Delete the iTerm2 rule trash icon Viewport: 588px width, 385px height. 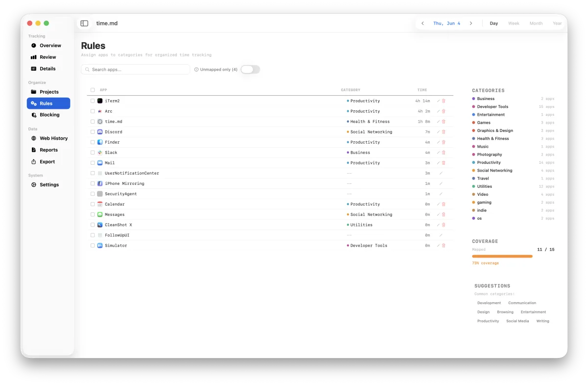(x=444, y=101)
